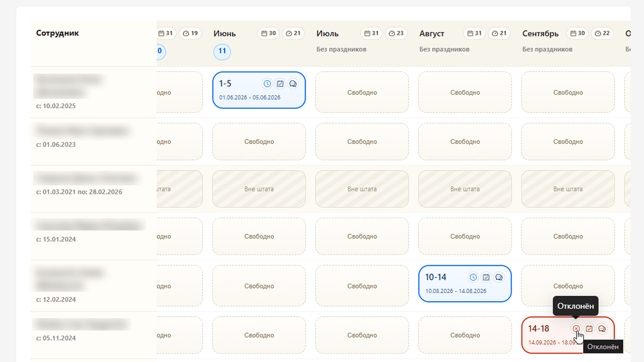Open calendar-check icon on the 10-14 vacation card

[486, 277]
